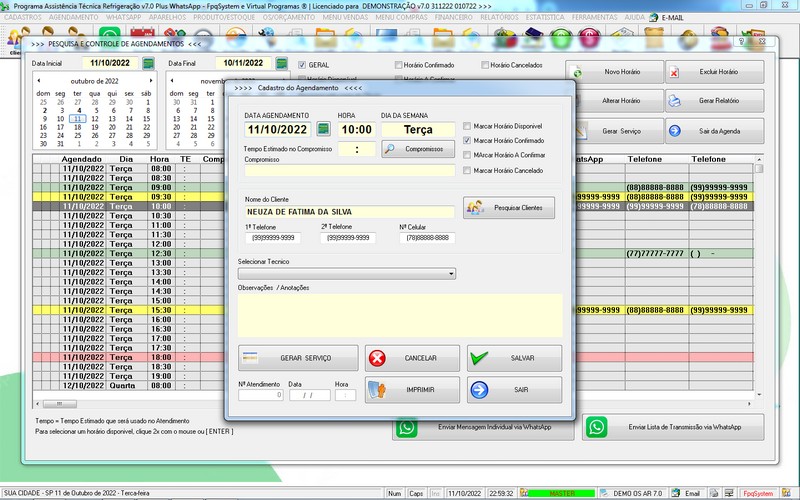
Task: Expand the Selecionar Tecnico dropdown
Action: click(451, 274)
